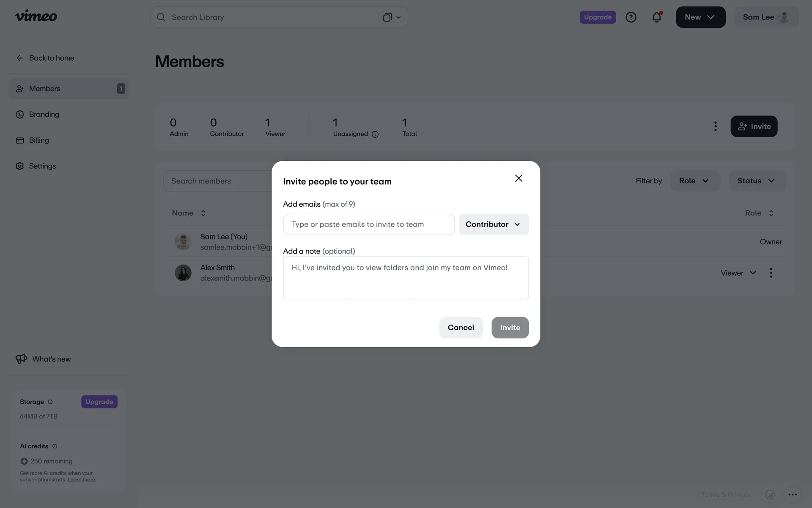Screen dimensions: 812x508
Task: Click the AI credits info icon
Action: pyautogui.click(x=55, y=446)
